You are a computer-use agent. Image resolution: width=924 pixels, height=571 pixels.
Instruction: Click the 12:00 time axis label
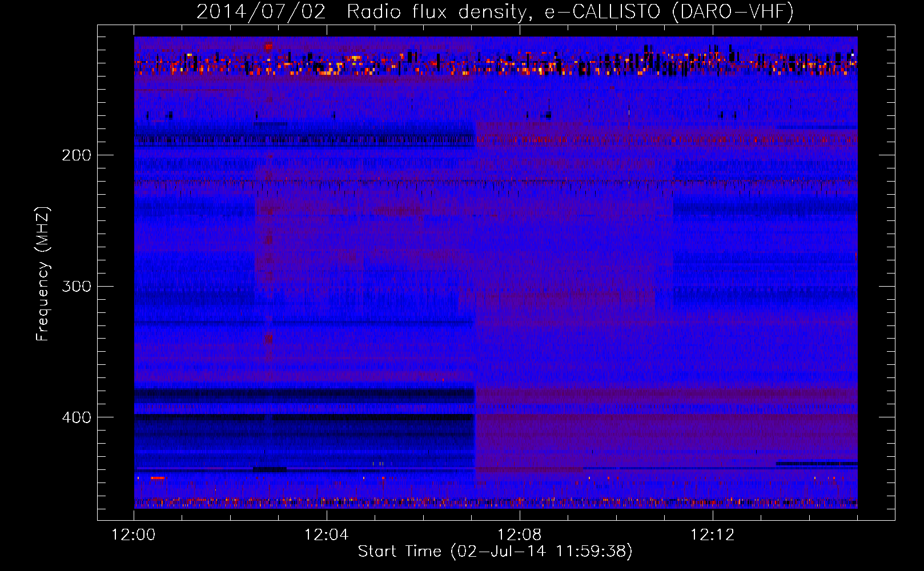tap(134, 535)
